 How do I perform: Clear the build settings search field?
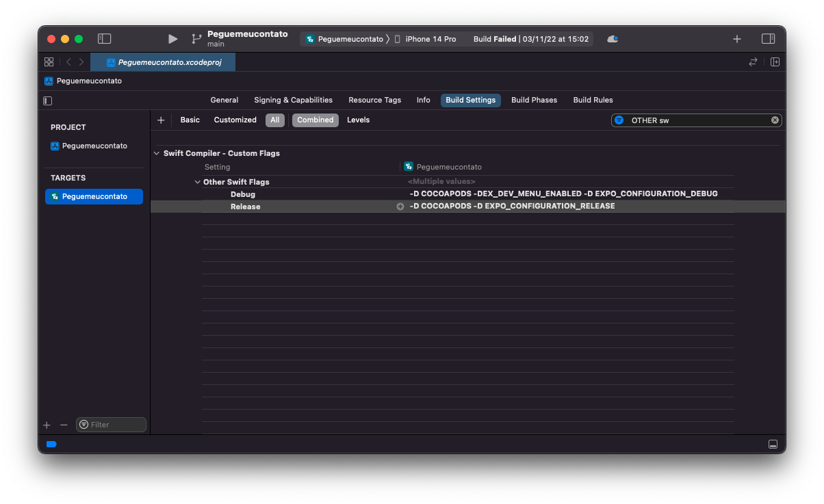[x=775, y=120]
